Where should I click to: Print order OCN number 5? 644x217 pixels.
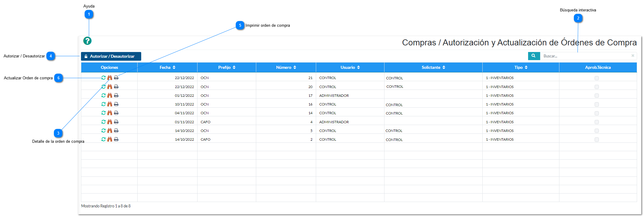click(116, 130)
